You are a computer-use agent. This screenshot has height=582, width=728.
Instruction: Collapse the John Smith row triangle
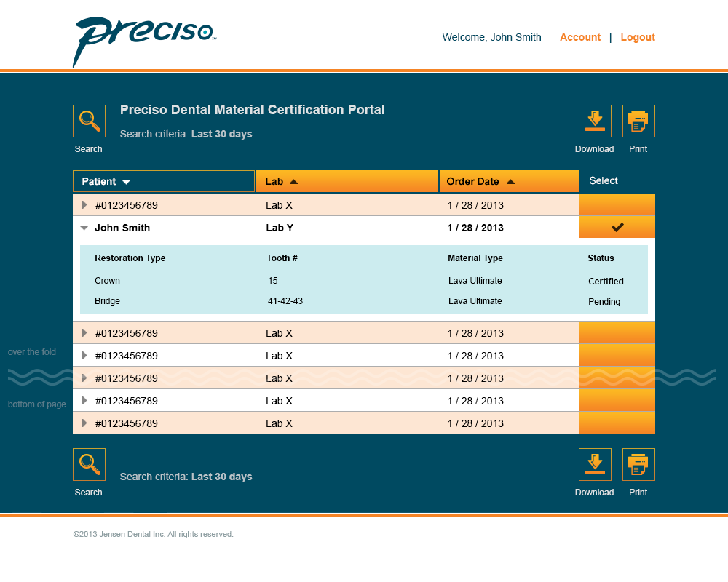coord(84,228)
